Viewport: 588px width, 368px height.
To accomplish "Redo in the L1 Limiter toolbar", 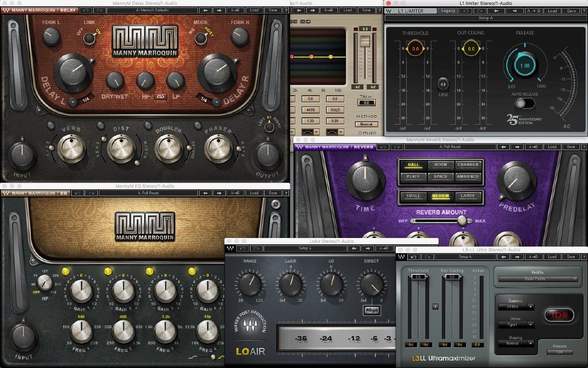I will (480, 11).
